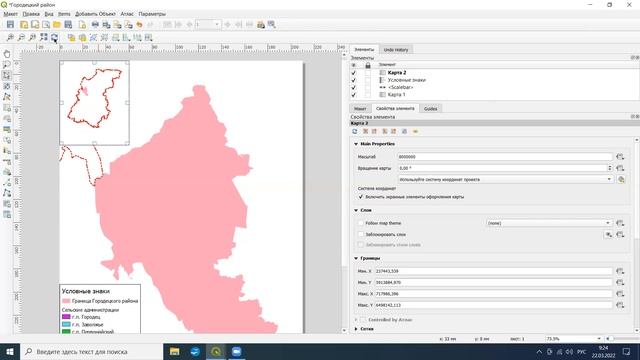
Task: Click data-defined override for map rotation
Action: [620, 168]
